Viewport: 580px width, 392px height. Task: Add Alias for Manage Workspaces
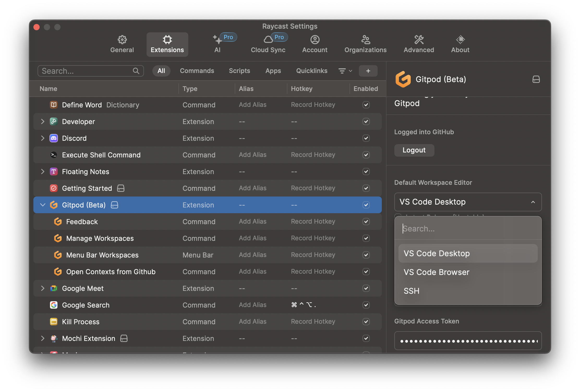pos(252,238)
